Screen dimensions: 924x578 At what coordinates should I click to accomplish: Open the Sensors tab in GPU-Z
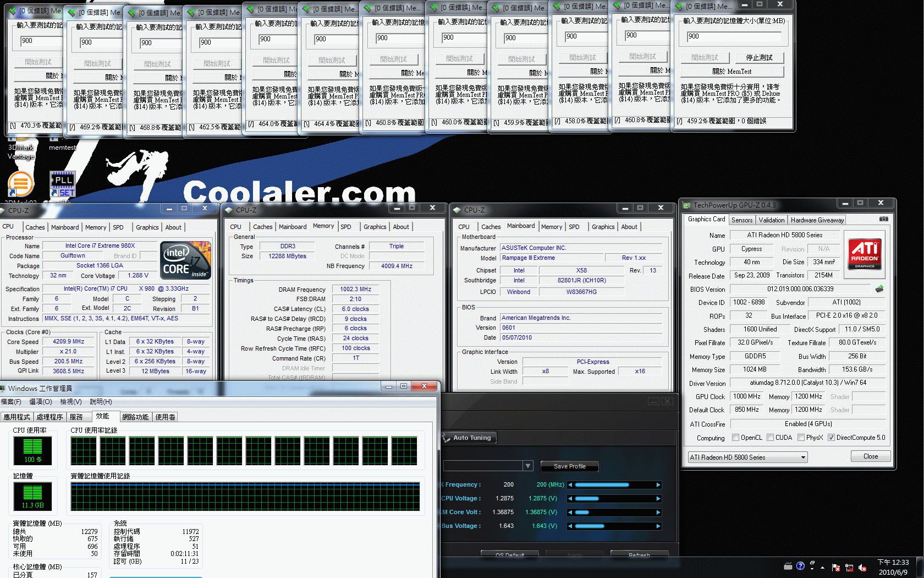click(742, 220)
